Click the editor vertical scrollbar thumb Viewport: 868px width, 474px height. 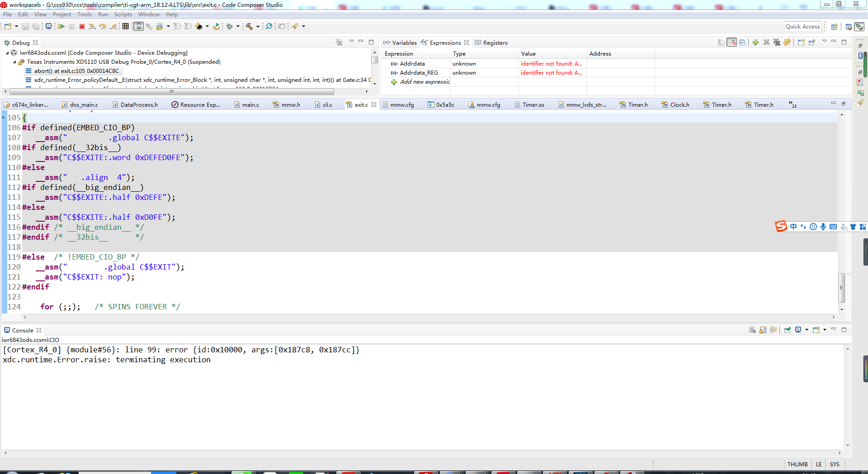[841, 288]
